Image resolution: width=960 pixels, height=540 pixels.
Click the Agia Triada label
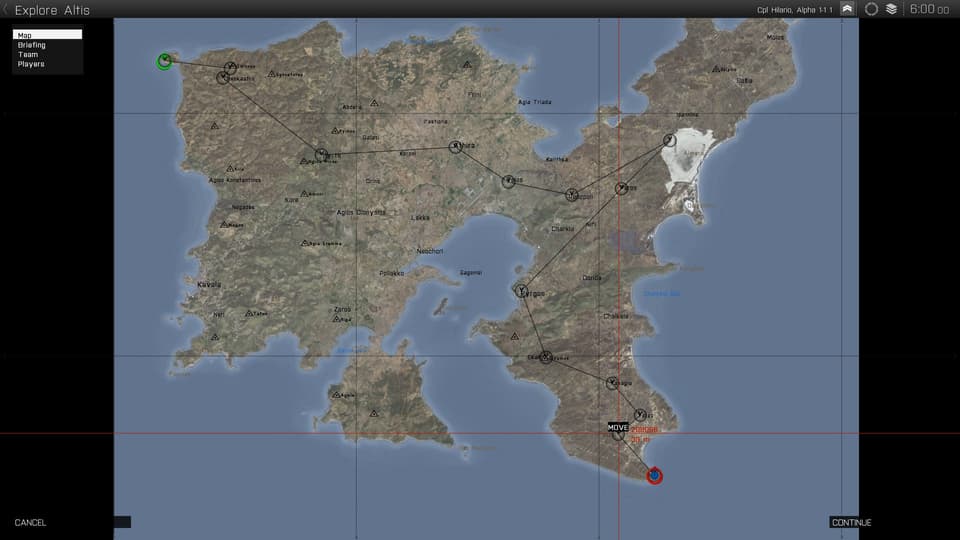(534, 102)
